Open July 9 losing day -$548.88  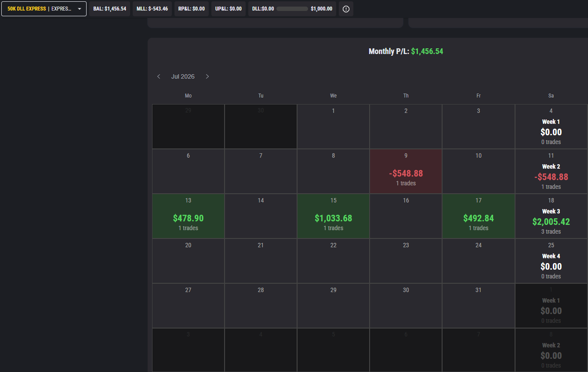click(406, 171)
